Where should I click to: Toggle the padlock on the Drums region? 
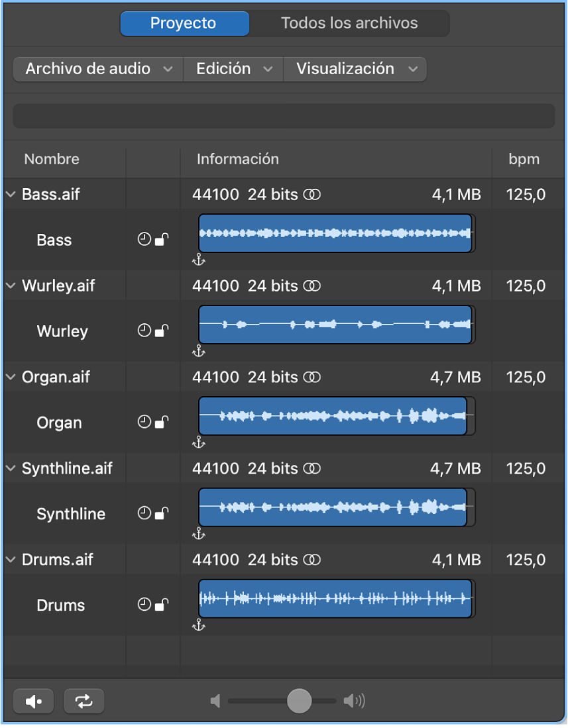tap(161, 605)
